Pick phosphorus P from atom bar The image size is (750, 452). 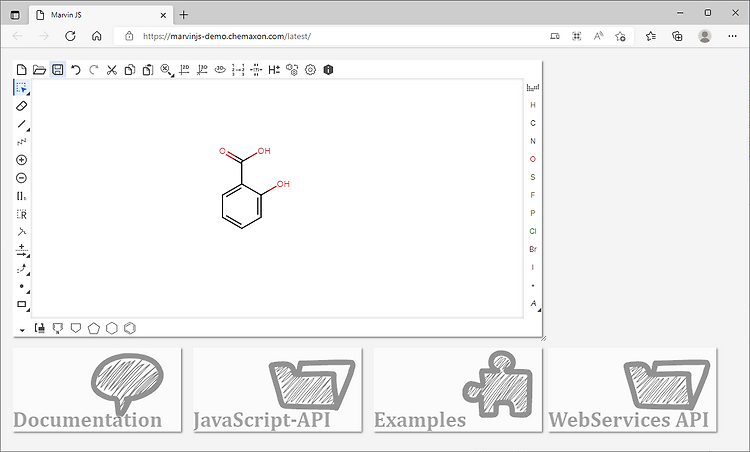click(x=533, y=213)
